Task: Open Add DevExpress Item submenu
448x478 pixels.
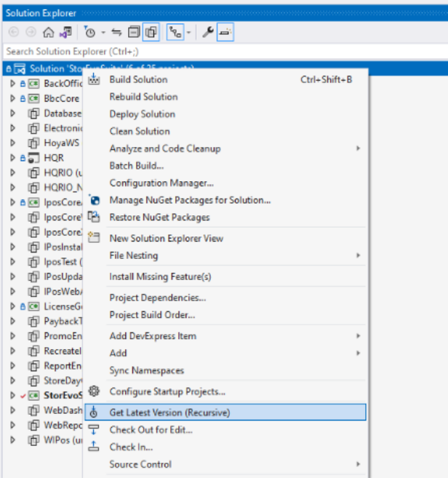Action: [225, 336]
